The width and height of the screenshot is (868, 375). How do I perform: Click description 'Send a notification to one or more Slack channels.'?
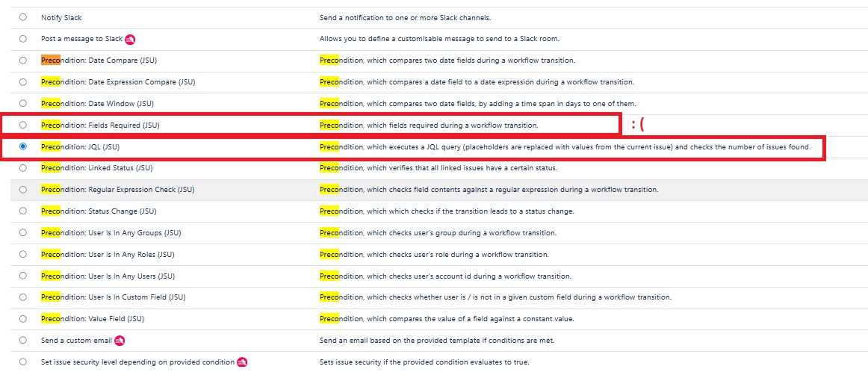[405, 18]
